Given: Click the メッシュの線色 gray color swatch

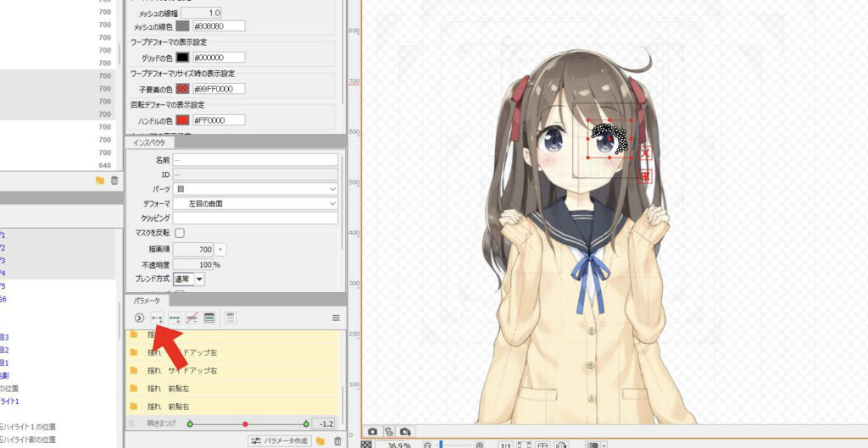Looking at the screenshot, I should click(x=183, y=26).
